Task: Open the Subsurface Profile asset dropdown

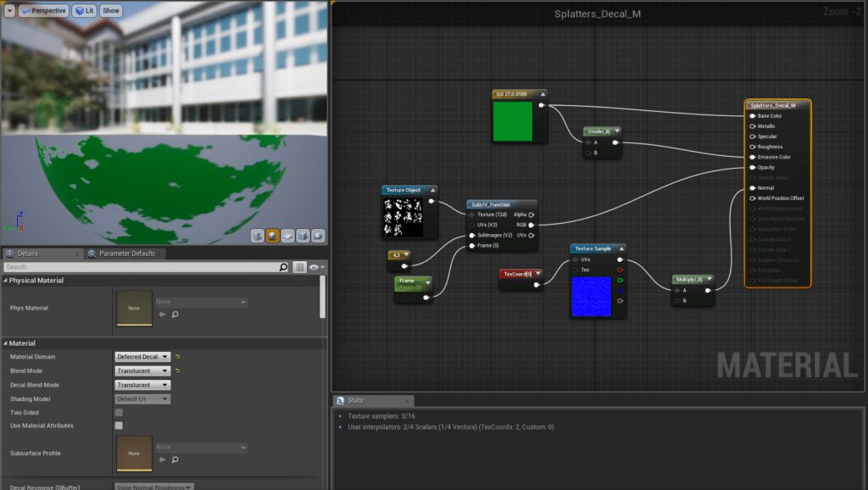Action: point(201,447)
